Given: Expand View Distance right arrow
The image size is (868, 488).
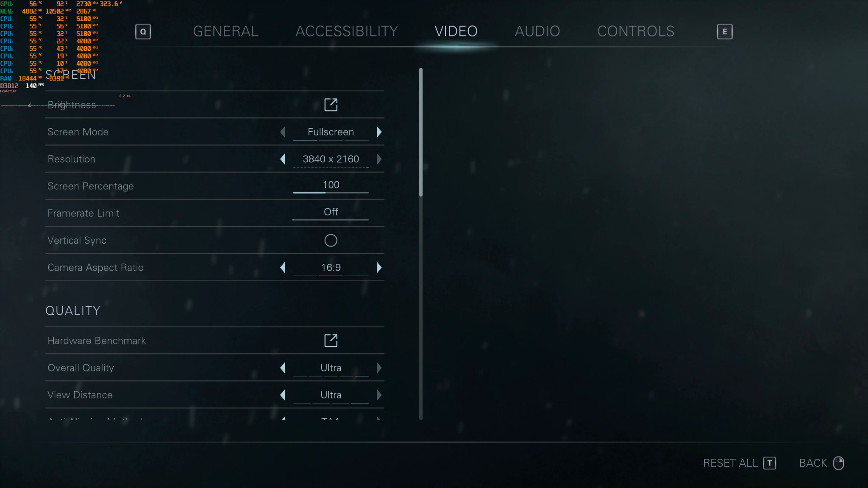Looking at the screenshot, I should coord(379,394).
